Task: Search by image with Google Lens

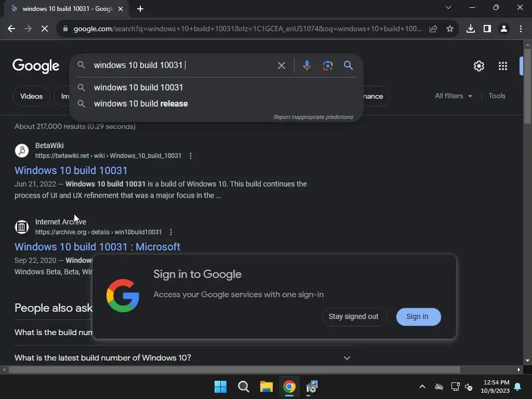Action: tap(328, 65)
